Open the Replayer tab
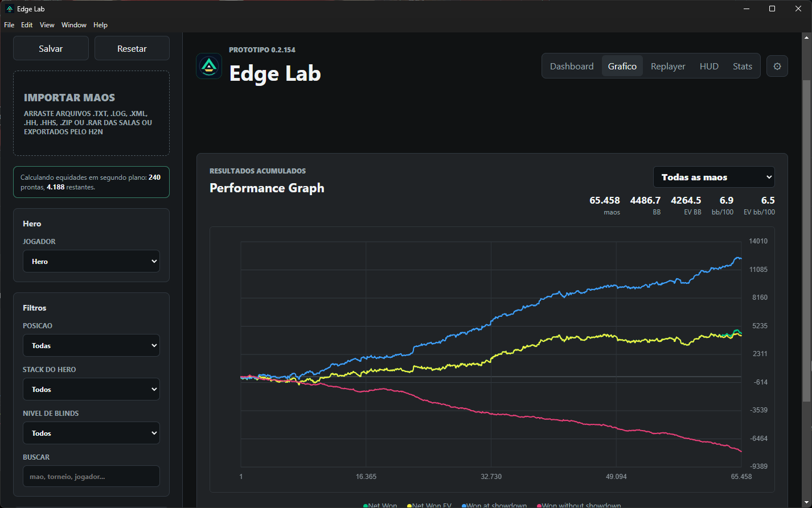Screen dimensions: 812x508 pyautogui.click(x=668, y=66)
